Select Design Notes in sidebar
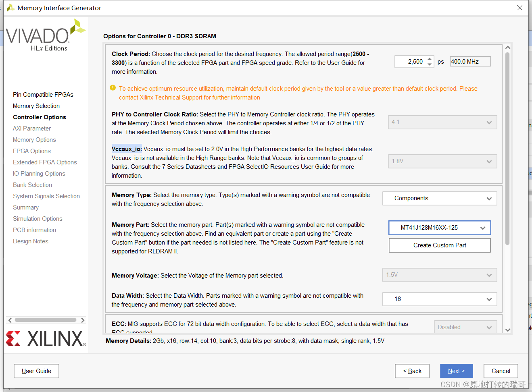 [x=31, y=241]
